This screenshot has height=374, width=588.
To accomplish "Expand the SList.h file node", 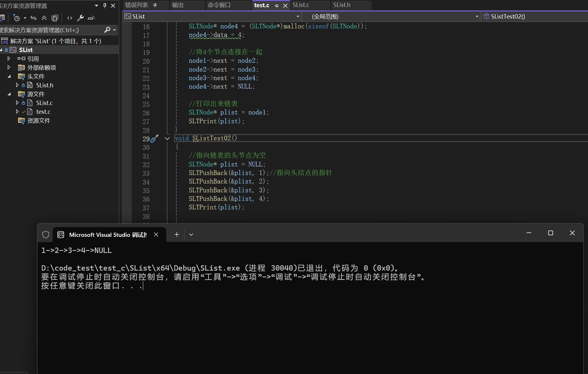I will point(17,85).
